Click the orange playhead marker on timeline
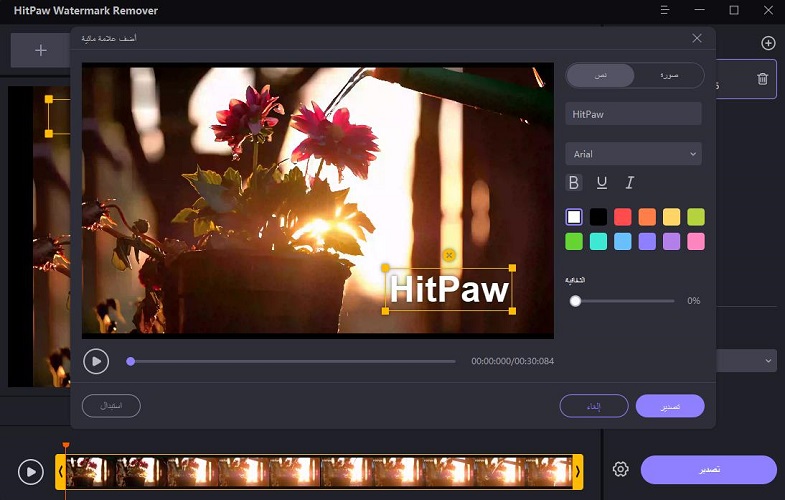Screen dimensions: 785x500 click(66, 445)
